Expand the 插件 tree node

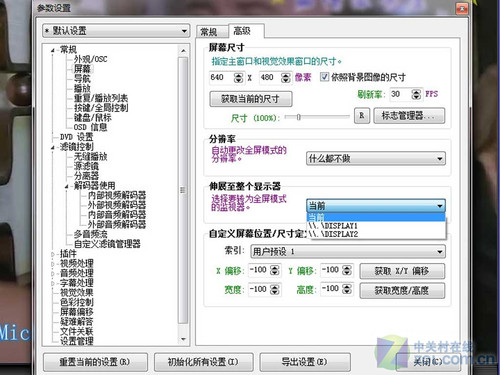click(53, 254)
